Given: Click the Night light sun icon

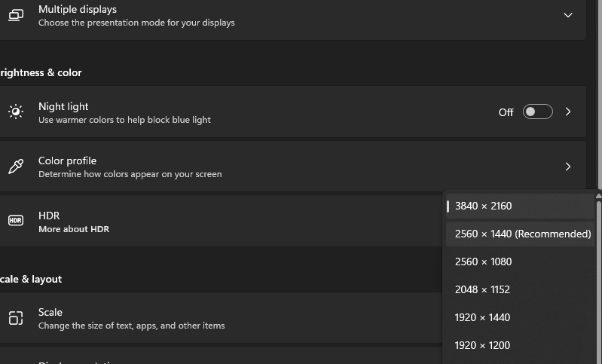Looking at the screenshot, I should coord(16,112).
